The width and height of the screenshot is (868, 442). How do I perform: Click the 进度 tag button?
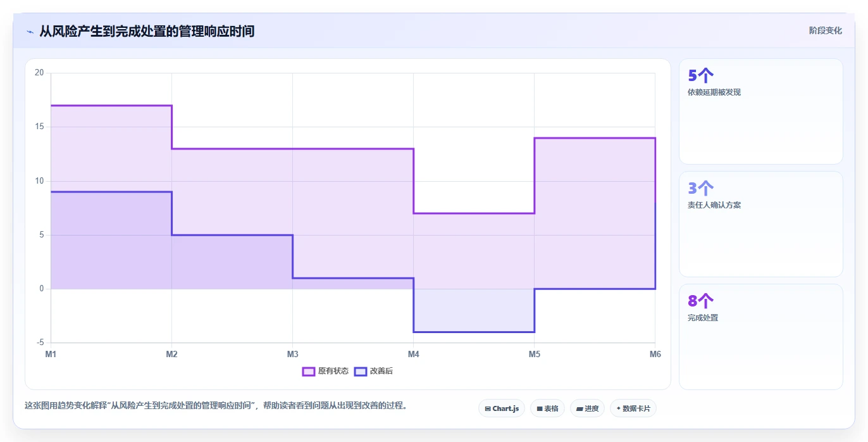(588, 408)
